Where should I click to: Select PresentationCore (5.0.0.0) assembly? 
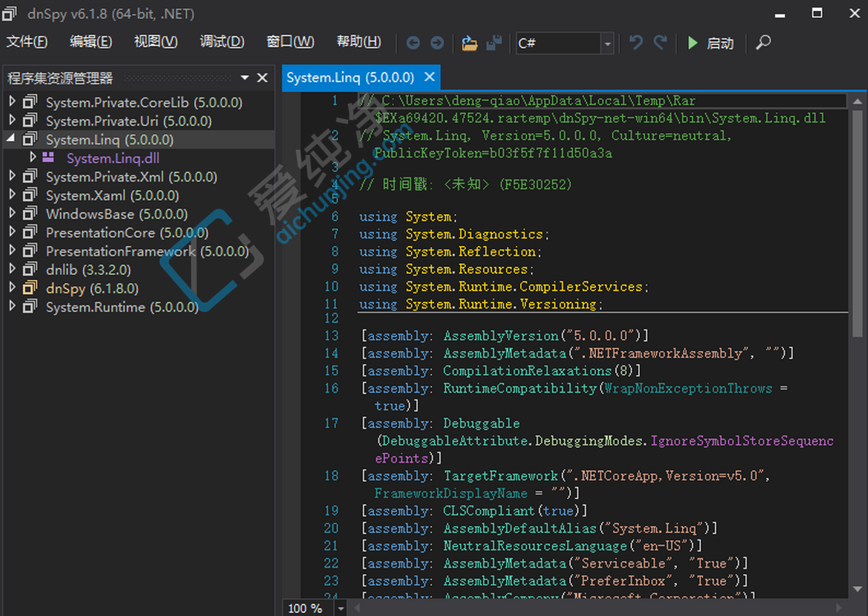(x=127, y=233)
